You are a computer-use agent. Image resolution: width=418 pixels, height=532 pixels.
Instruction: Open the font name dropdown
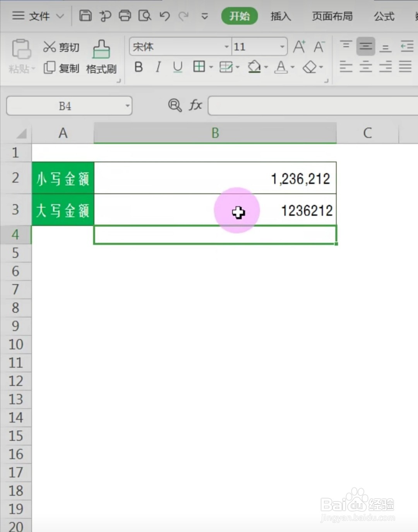point(227,47)
